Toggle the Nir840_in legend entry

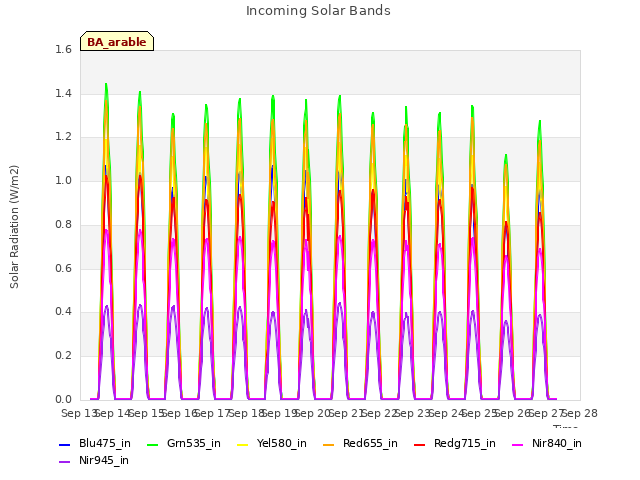[547, 443]
